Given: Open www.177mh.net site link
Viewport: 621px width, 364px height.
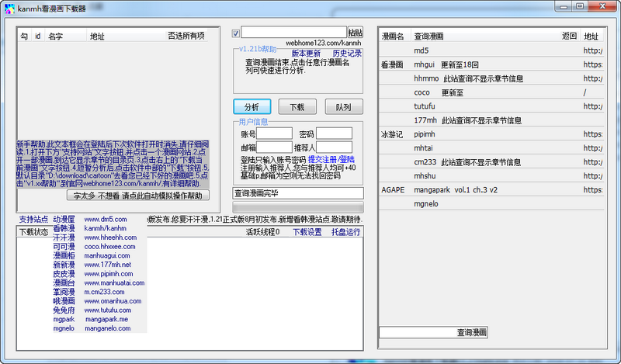Looking at the screenshot, I should click(108, 265).
